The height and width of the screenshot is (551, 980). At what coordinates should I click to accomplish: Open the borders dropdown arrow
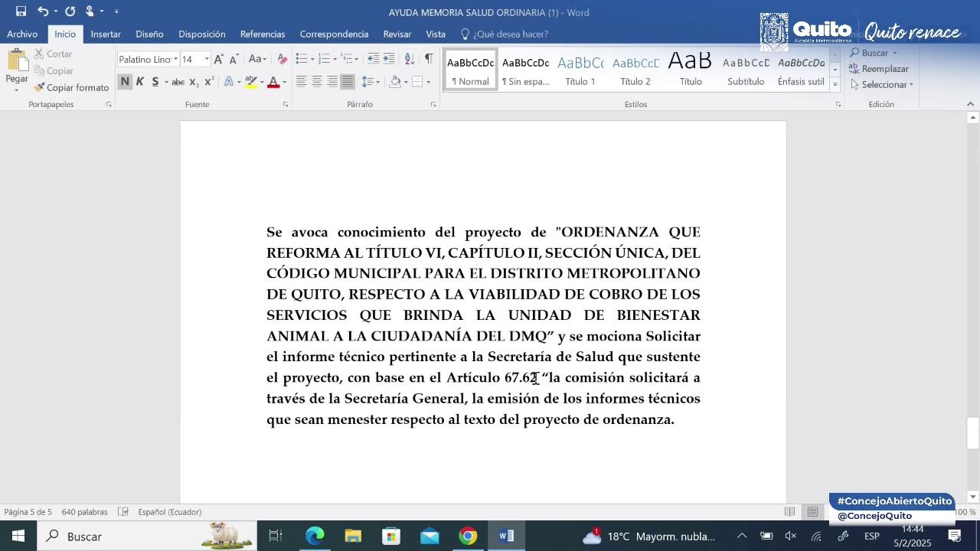coord(428,82)
